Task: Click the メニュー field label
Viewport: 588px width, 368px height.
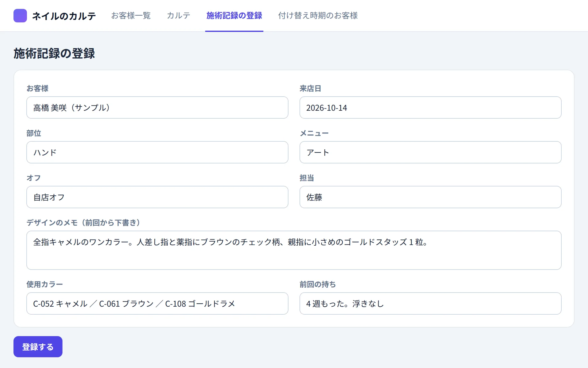Action: [x=314, y=133]
